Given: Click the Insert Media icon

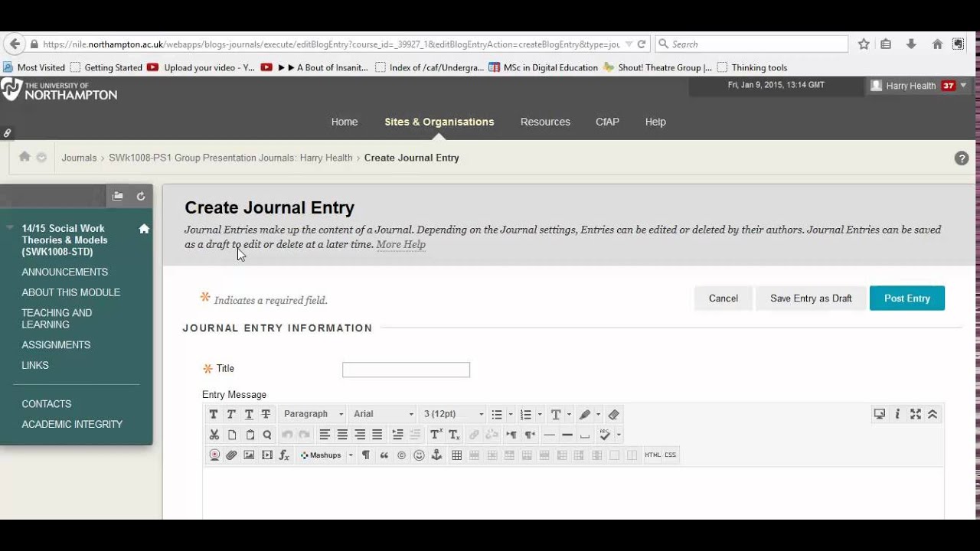Looking at the screenshot, I should 267,455.
